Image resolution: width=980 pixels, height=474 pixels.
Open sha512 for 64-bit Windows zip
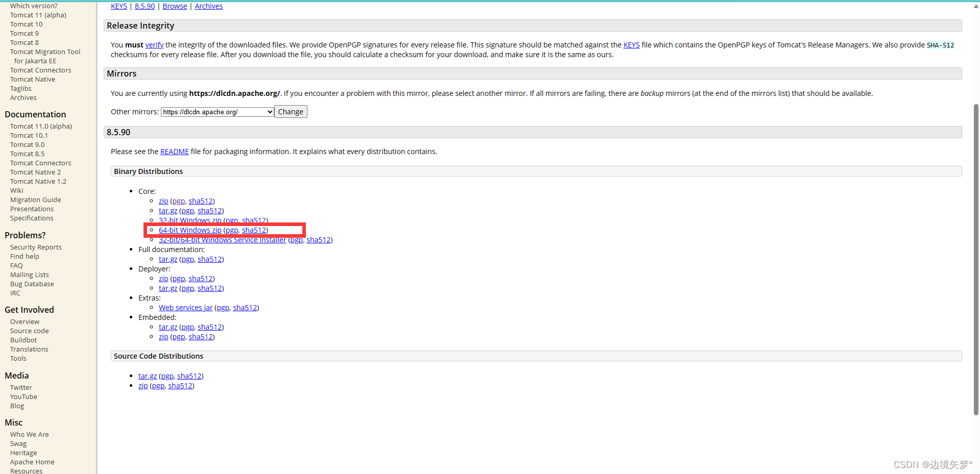(254, 230)
